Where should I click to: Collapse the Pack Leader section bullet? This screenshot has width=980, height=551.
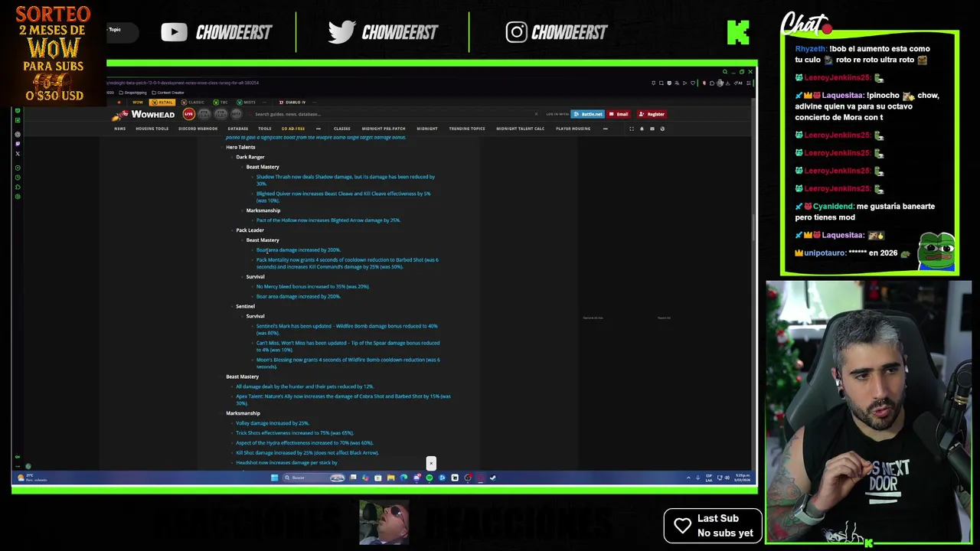click(x=232, y=230)
